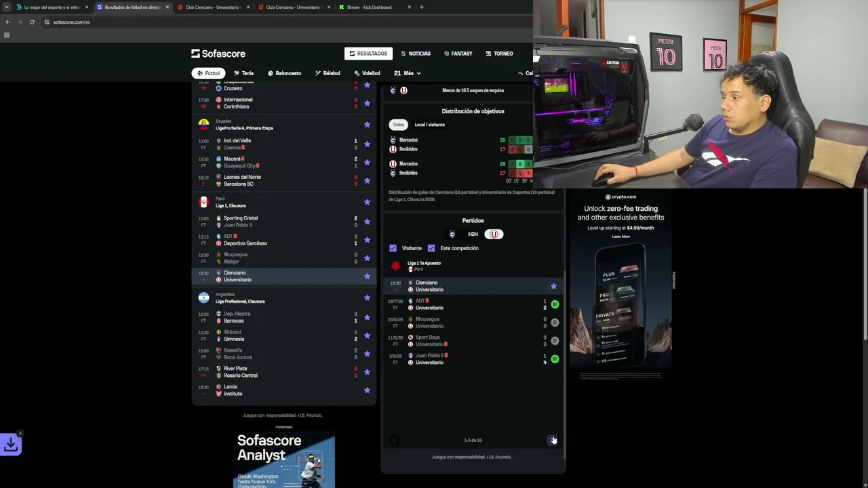Open the Moquegua vs Universitario past match
Screen dimensions: 868x488
(473, 323)
